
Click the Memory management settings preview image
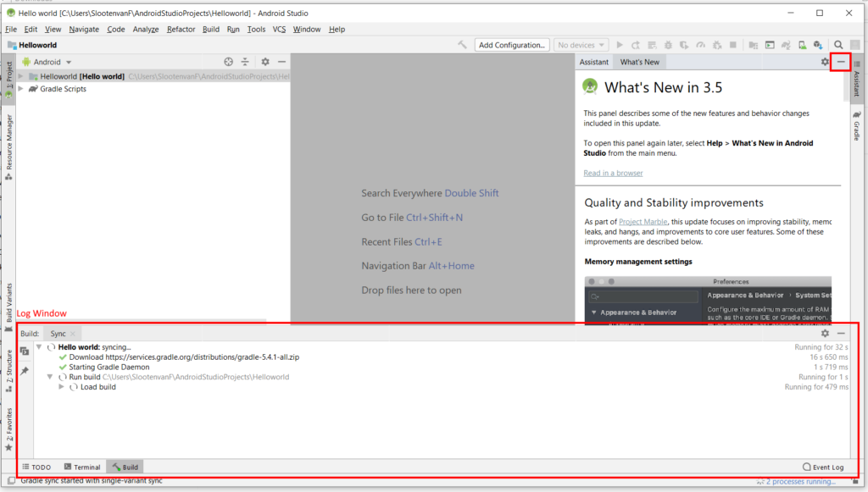(708, 300)
